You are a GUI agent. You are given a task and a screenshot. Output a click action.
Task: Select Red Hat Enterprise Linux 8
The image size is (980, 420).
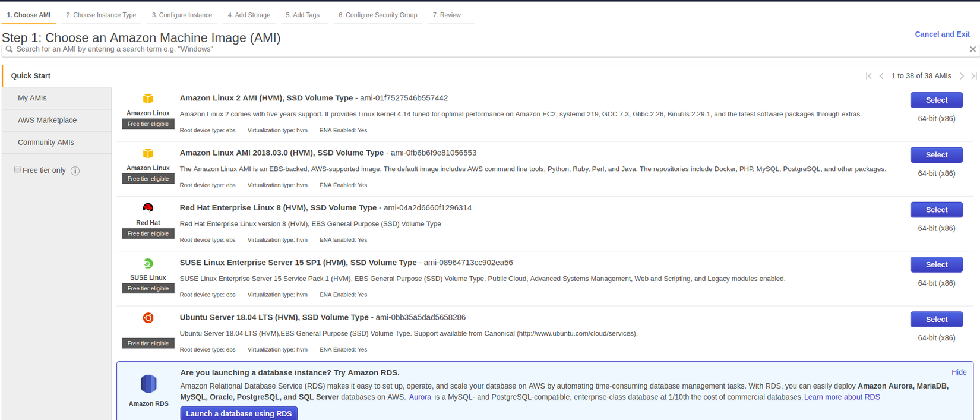pos(937,210)
